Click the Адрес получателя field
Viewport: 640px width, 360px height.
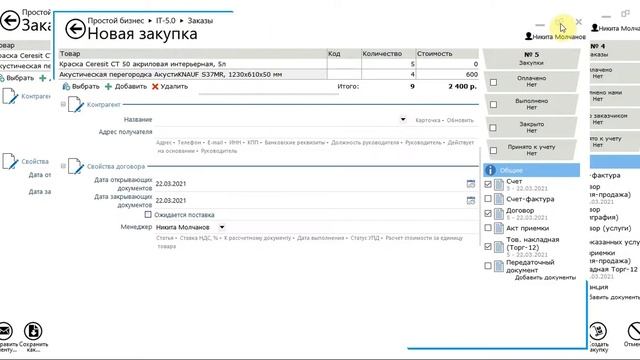click(x=316, y=132)
